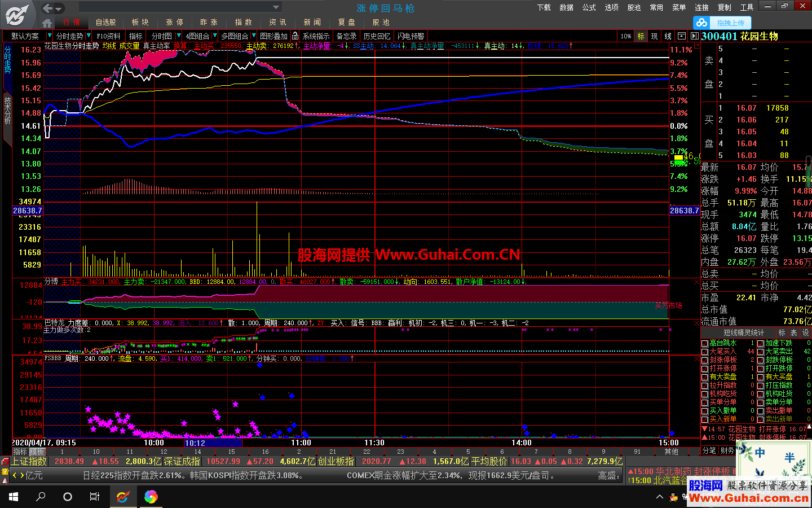Go back with the arrow icon

click(x=47, y=8)
